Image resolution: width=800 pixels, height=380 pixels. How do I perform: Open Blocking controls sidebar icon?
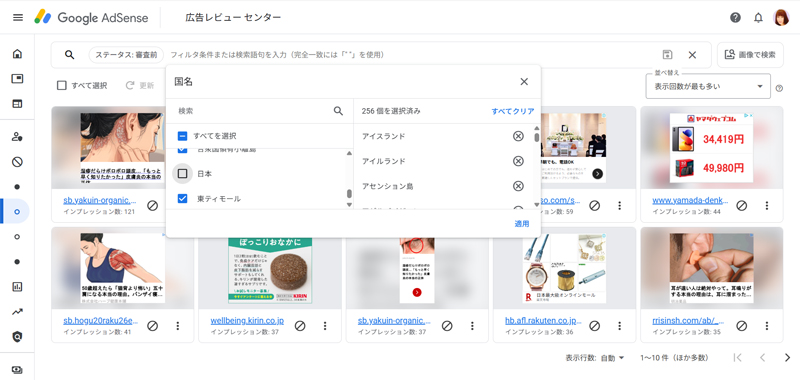pyautogui.click(x=17, y=162)
